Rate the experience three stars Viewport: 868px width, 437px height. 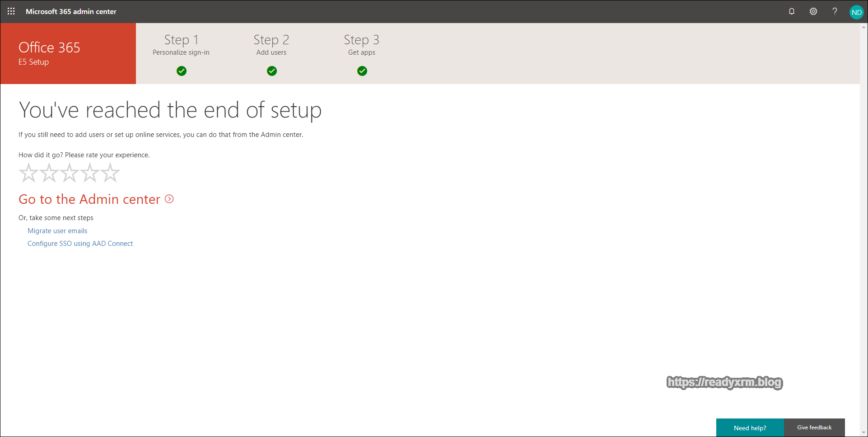(70, 173)
